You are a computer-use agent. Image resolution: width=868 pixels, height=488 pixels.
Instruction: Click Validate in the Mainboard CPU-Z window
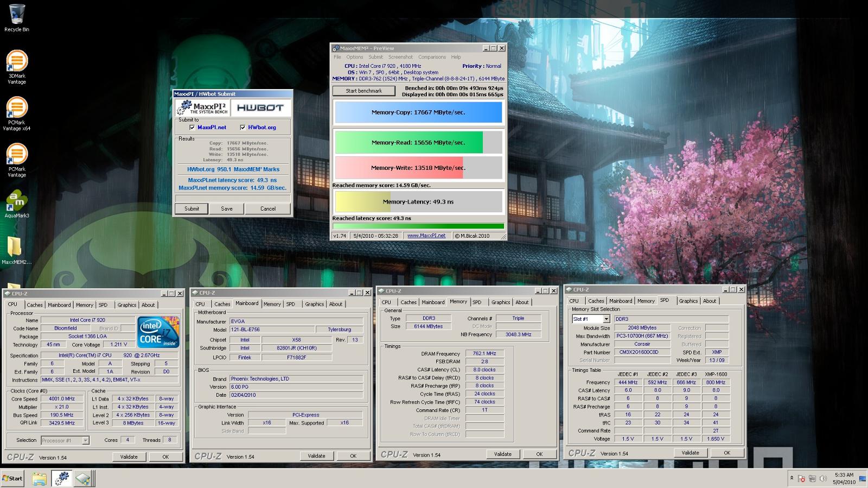click(316, 456)
